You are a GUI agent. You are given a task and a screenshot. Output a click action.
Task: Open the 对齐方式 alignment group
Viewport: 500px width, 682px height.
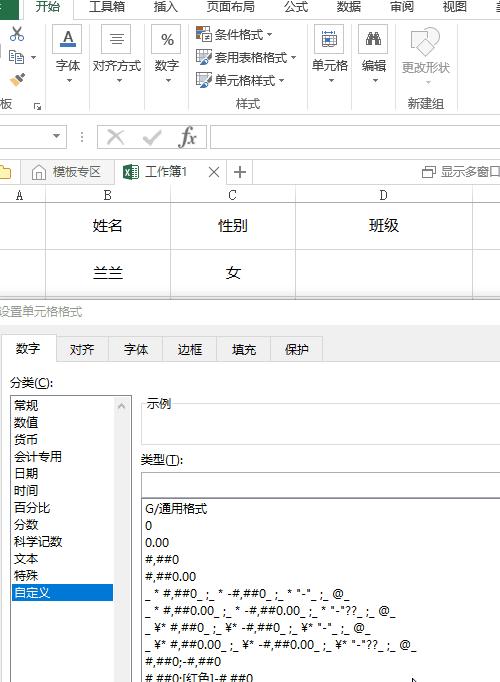pyautogui.click(x=117, y=55)
